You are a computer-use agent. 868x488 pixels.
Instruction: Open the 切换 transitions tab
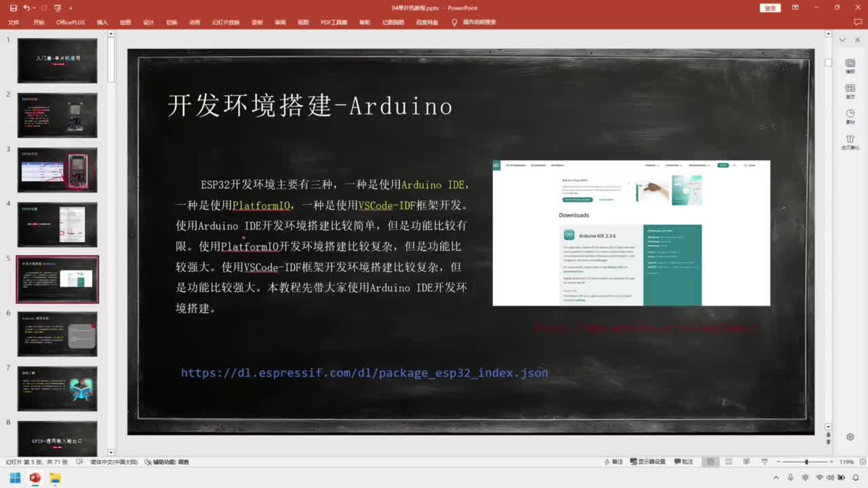click(x=172, y=22)
